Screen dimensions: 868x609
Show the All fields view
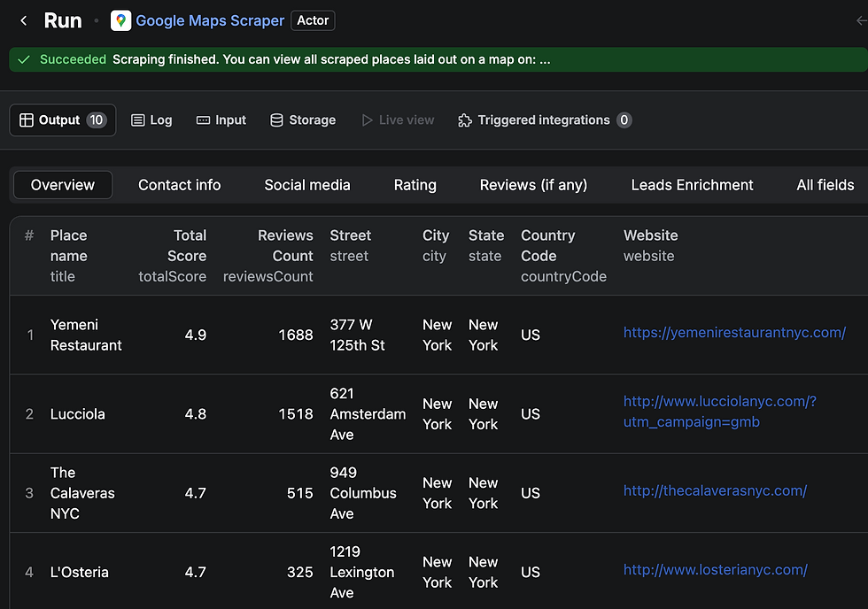tap(825, 185)
